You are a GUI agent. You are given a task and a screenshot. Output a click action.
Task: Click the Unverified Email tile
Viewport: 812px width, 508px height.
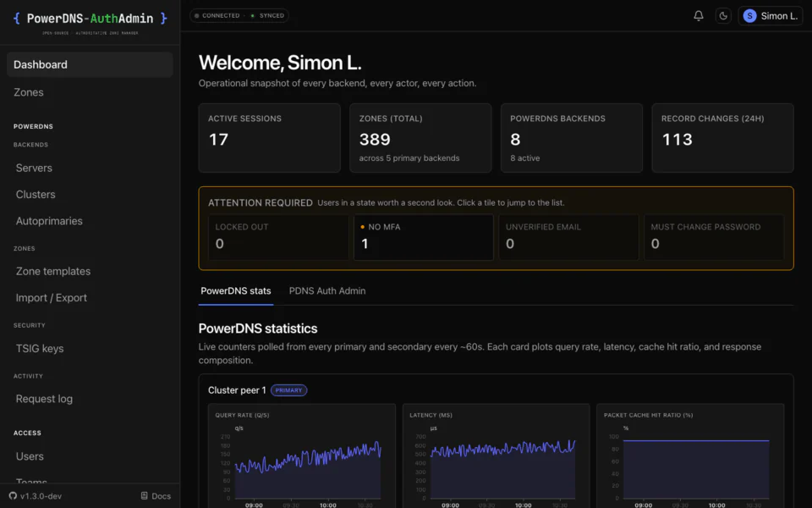568,237
